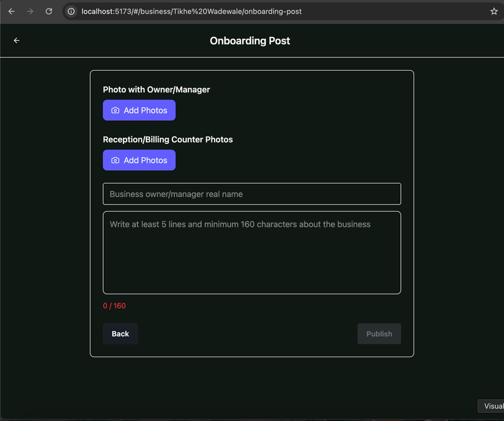504x421 pixels.
Task: Click the Publish button
Action: (379, 334)
